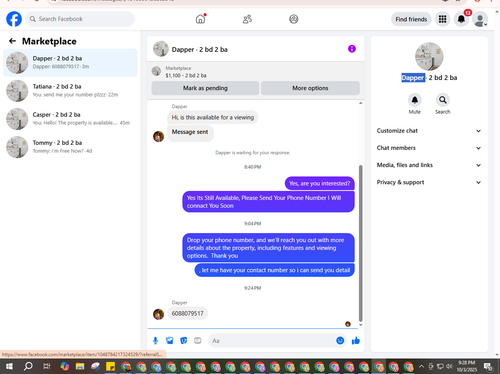Expand Media, files and links section
The height and width of the screenshot is (374, 500).
[x=429, y=165]
